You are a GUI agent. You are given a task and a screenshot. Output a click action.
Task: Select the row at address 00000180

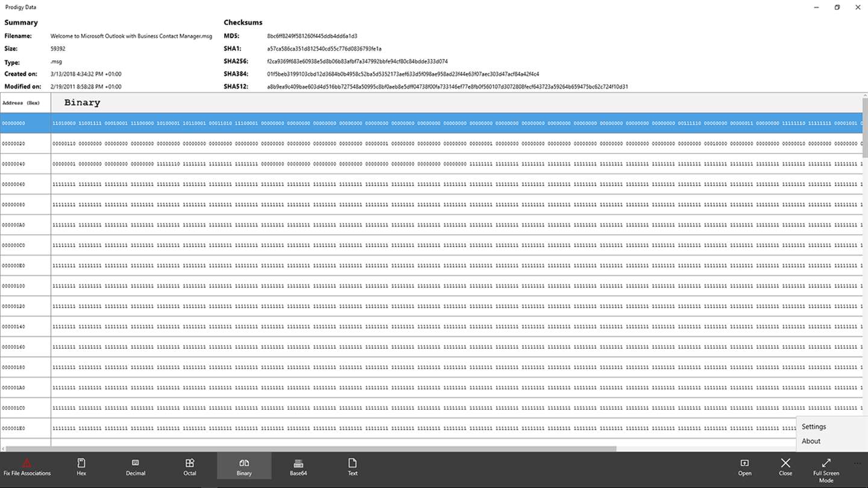click(x=431, y=368)
